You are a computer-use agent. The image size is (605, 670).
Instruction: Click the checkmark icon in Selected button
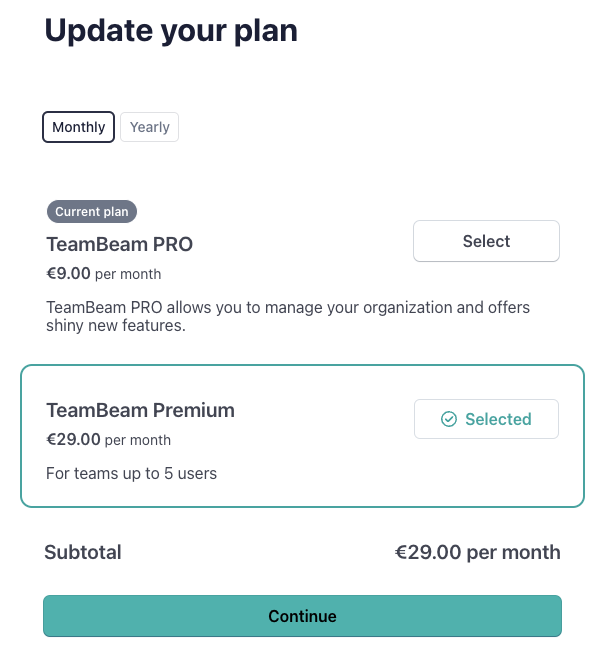click(x=449, y=419)
